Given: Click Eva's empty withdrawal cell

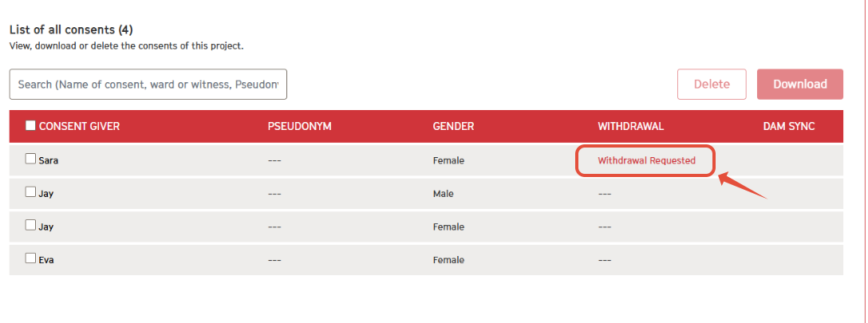Looking at the screenshot, I should pyautogui.click(x=605, y=260).
